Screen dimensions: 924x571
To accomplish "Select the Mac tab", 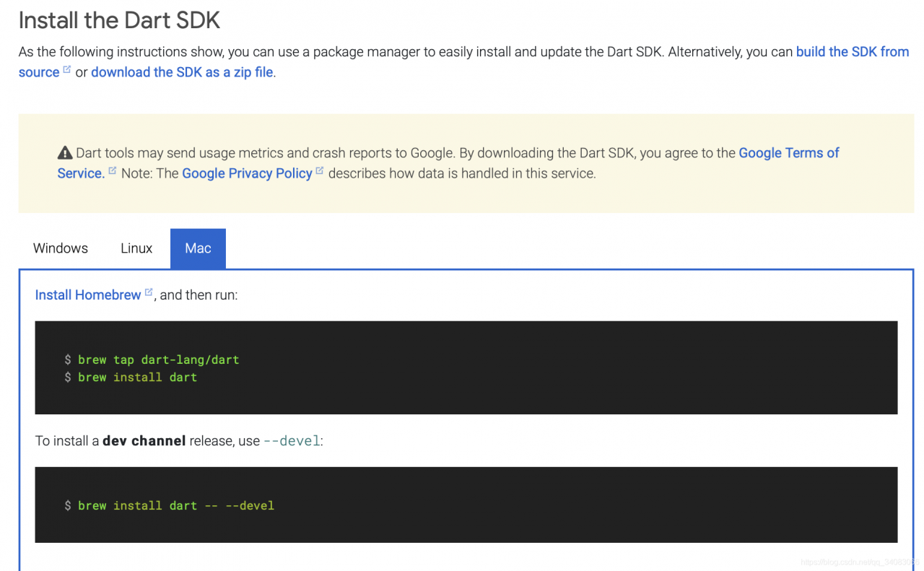I will tap(198, 248).
